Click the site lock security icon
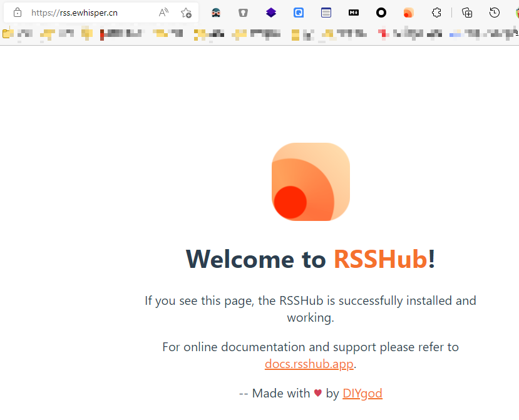The image size is (519, 420). (17, 13)
